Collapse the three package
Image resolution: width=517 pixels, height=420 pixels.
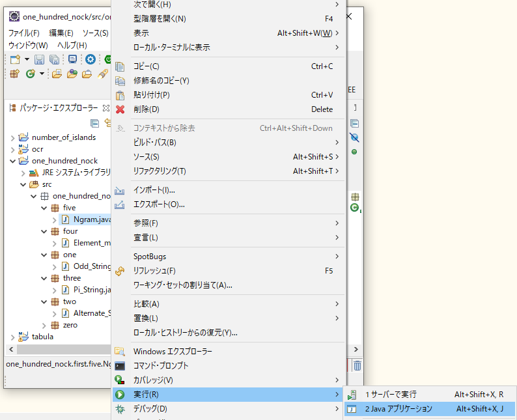tap(44, 278)
